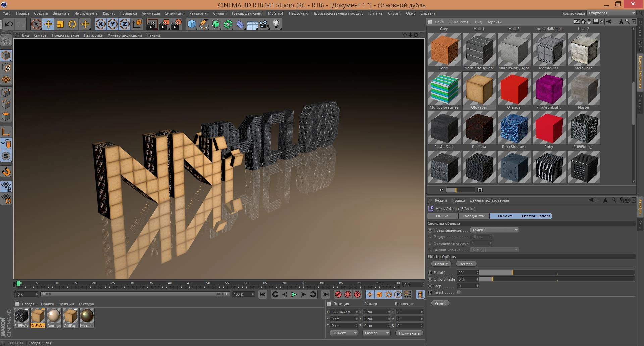Click the Refrech button
Viewport: 644px width, 346px height.
[466, 264]
